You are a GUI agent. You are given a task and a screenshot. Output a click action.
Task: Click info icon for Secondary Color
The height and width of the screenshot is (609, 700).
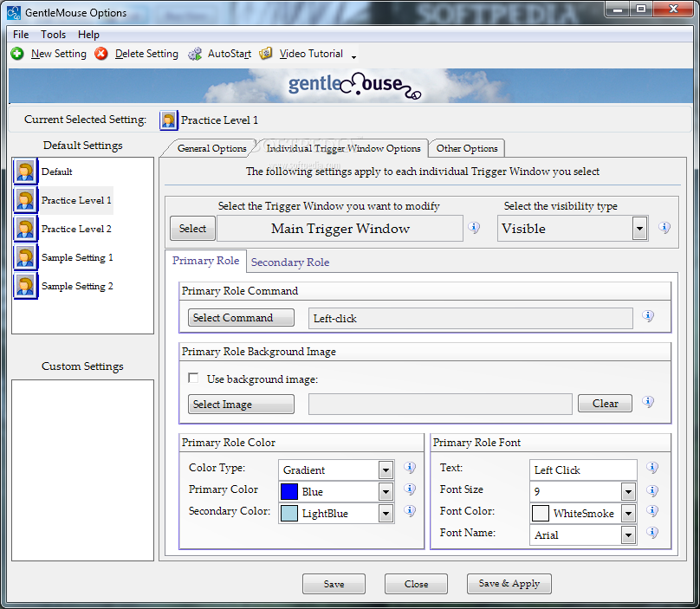tap(410, 511)
